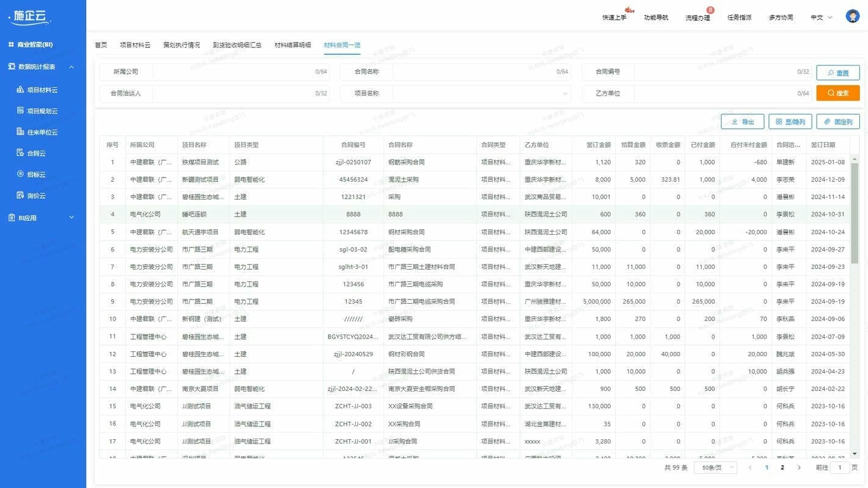Open 快速上手 in the header

click(x=614, y=18)
